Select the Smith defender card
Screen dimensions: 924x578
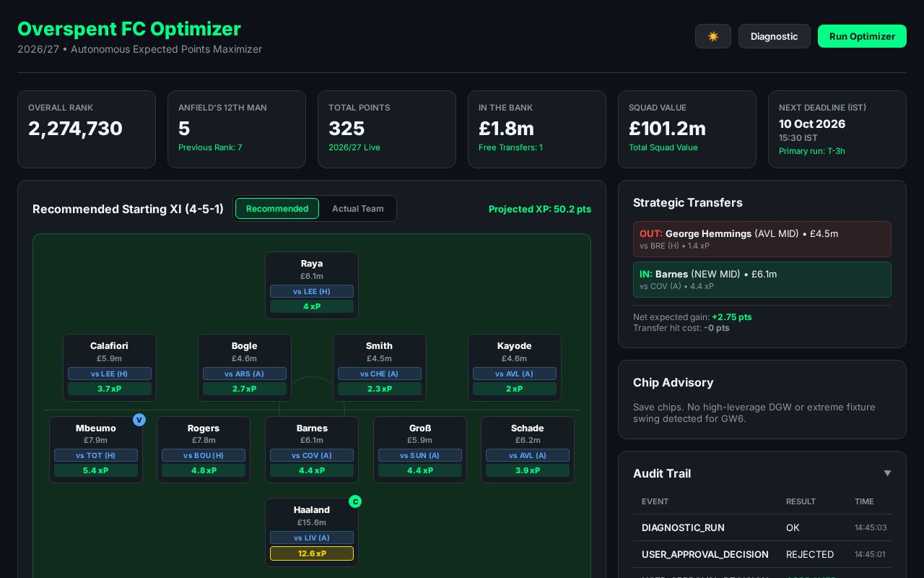click(380, 368)
